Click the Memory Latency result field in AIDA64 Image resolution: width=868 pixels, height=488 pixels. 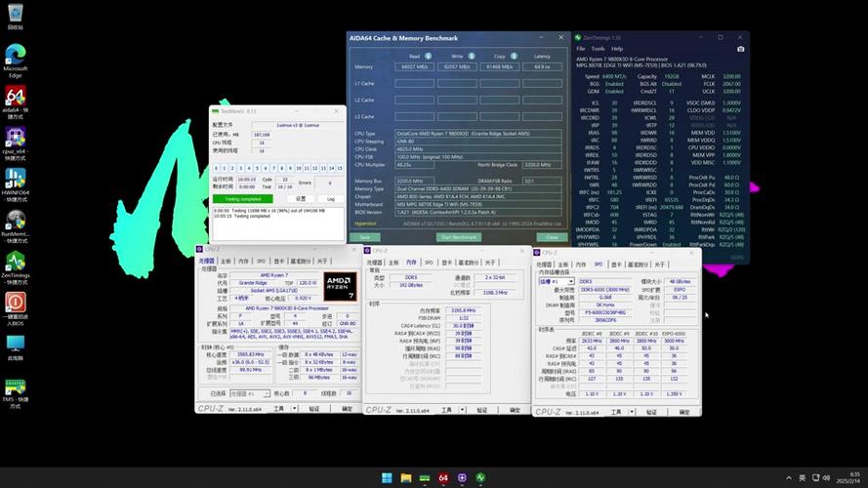point(542,67)
